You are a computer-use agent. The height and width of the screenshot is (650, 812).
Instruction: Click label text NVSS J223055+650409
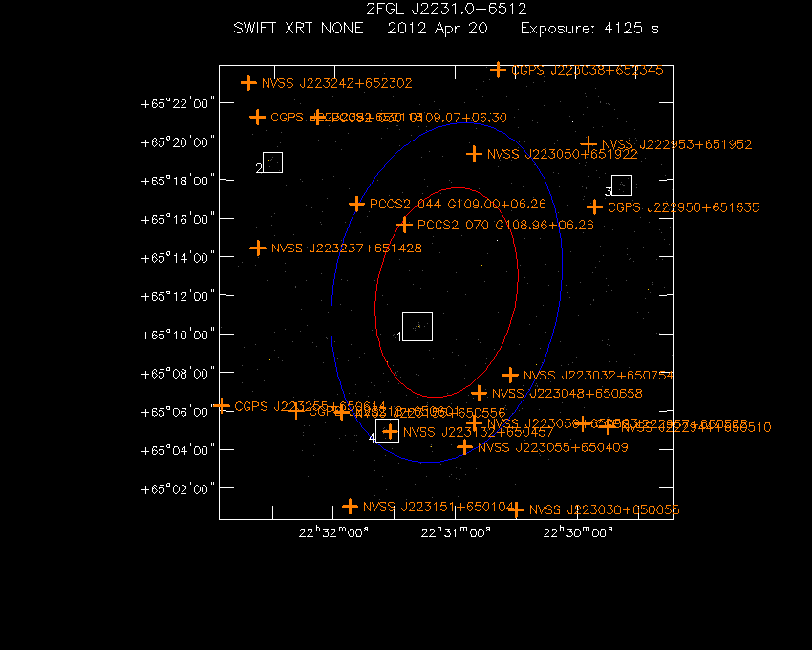pos(553,446)
